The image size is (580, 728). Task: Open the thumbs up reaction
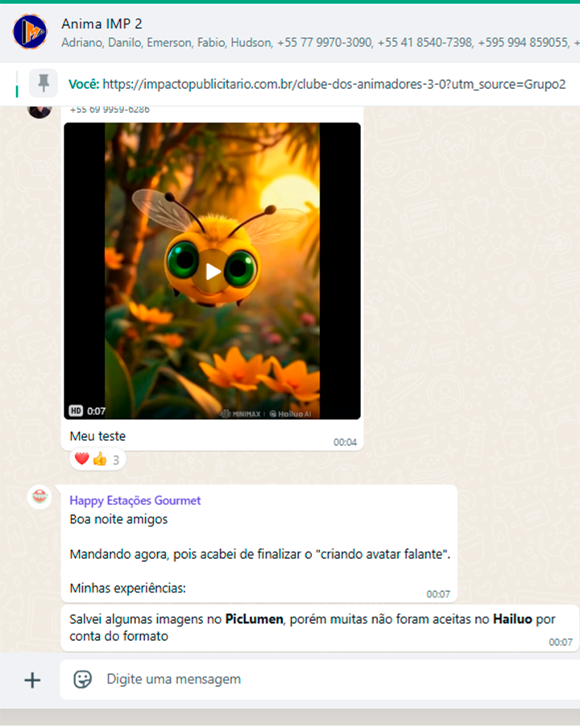pos(100,460)
